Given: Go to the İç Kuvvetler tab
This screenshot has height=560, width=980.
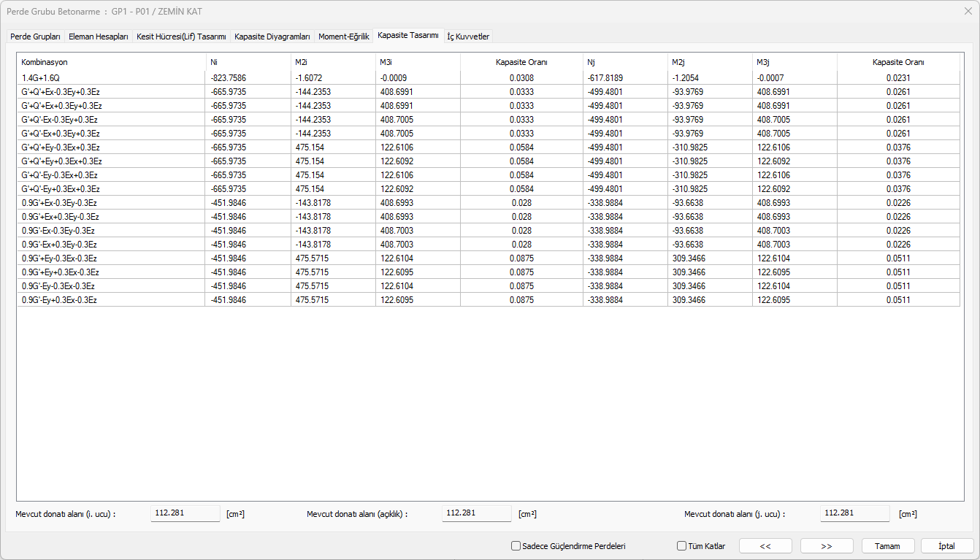Looking at the screenshot, I should coord(468,37).
